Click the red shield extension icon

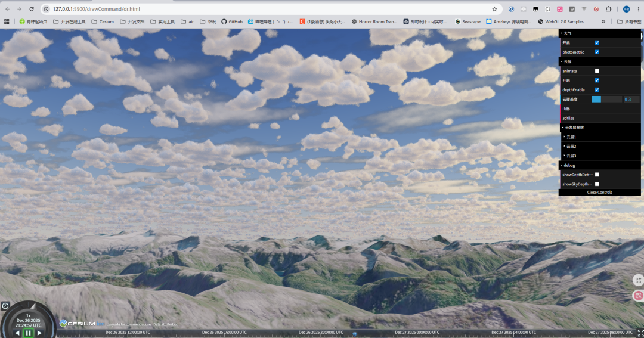click(x=596, y=8)
